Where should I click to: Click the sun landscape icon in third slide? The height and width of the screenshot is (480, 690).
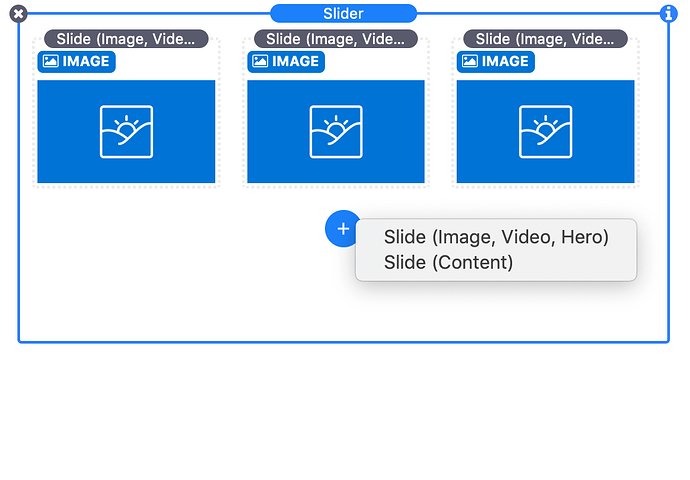coord(545,131)
